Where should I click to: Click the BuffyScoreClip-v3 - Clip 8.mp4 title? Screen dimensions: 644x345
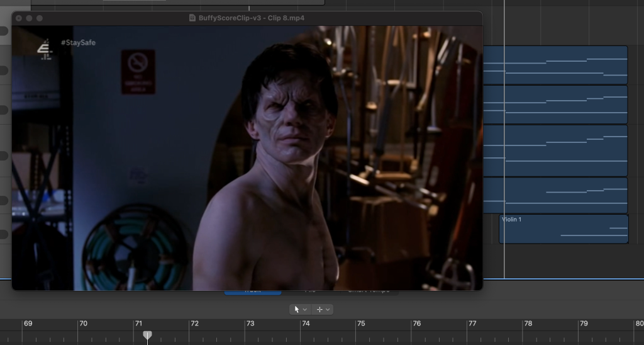[252, 18]
